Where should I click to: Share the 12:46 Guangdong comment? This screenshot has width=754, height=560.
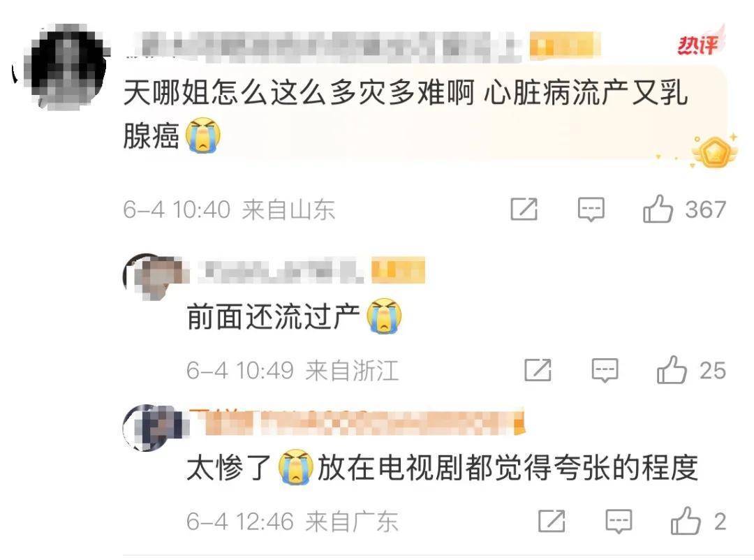pos(552,521)
